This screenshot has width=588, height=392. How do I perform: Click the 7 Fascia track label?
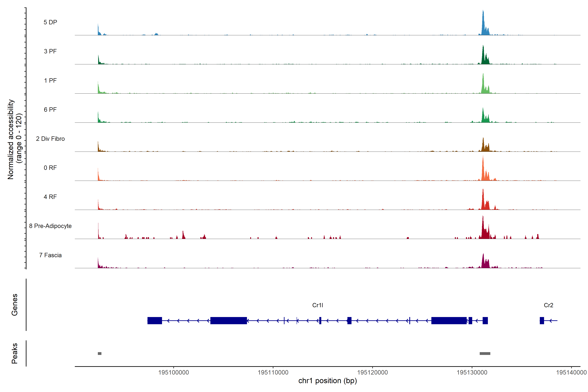(x=50, y=255)
